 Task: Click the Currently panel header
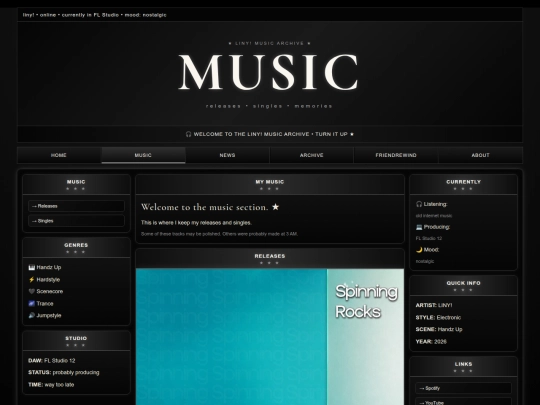click(463, 184)
